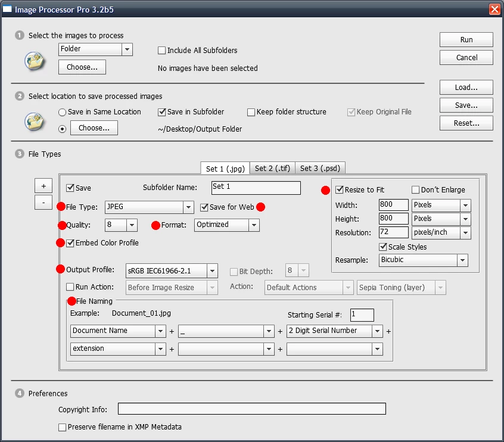
Task: Click the Height value field
Action: click(x=393, y=219)
